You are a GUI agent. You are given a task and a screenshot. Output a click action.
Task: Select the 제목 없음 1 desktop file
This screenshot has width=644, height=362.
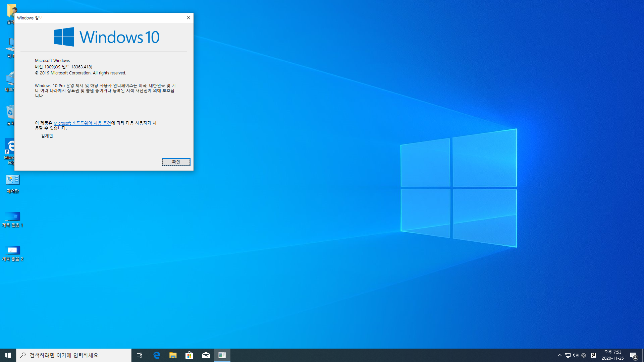pyautogui.click(x=13, y=220)
